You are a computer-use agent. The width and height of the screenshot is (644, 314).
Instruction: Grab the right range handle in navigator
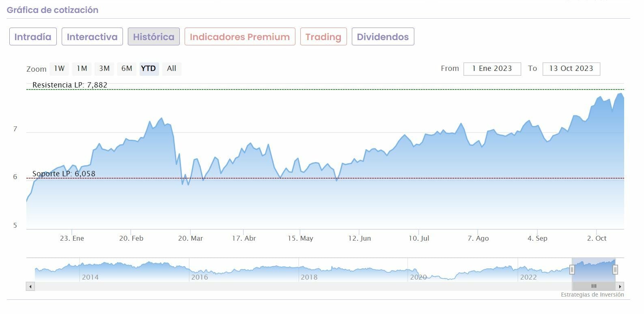(x=615, y=269)
